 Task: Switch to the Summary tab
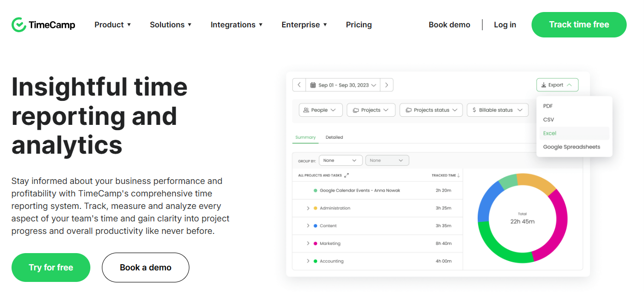305,137
